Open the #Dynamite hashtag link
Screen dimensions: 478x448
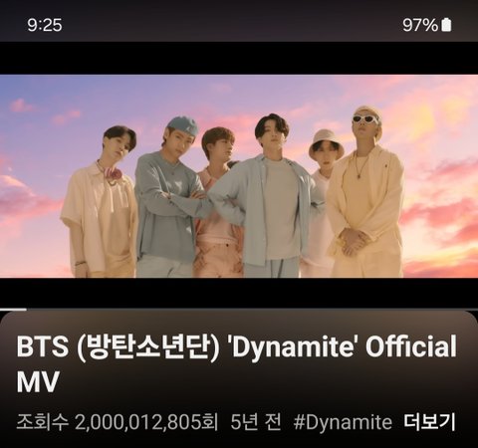(x=343, y=422)
